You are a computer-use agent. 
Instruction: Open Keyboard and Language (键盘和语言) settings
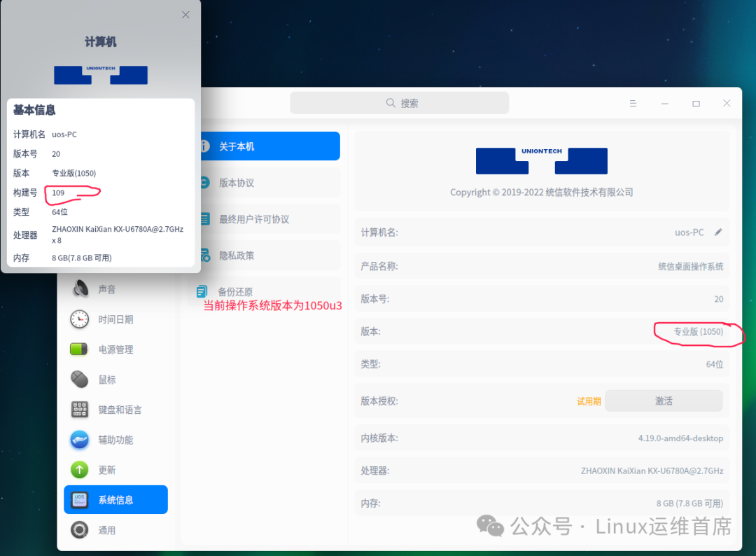[115, 410]
